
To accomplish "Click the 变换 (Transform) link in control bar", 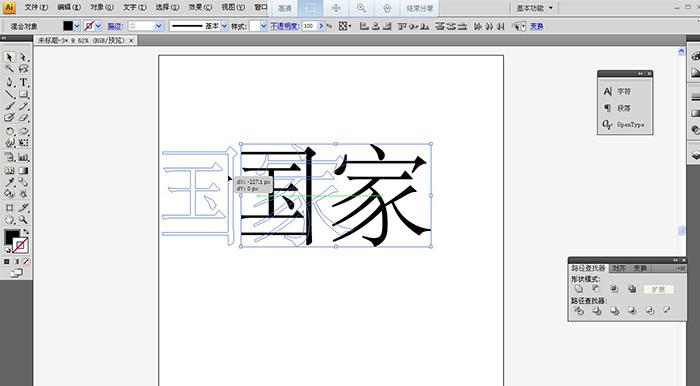I will [537, 26].
